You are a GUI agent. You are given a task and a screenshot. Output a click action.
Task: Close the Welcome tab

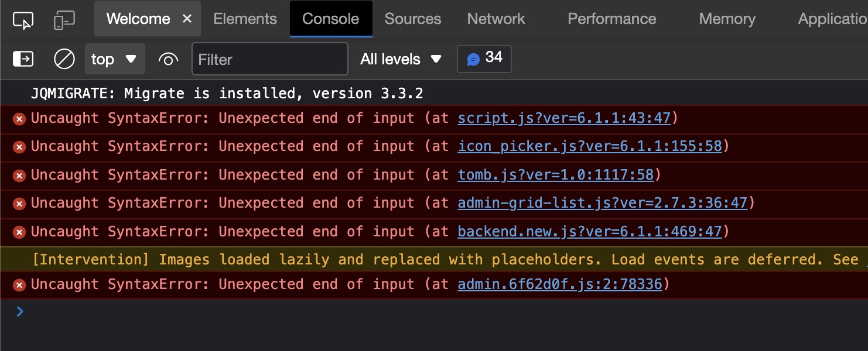pyautogui.click(x=187, y=19)
